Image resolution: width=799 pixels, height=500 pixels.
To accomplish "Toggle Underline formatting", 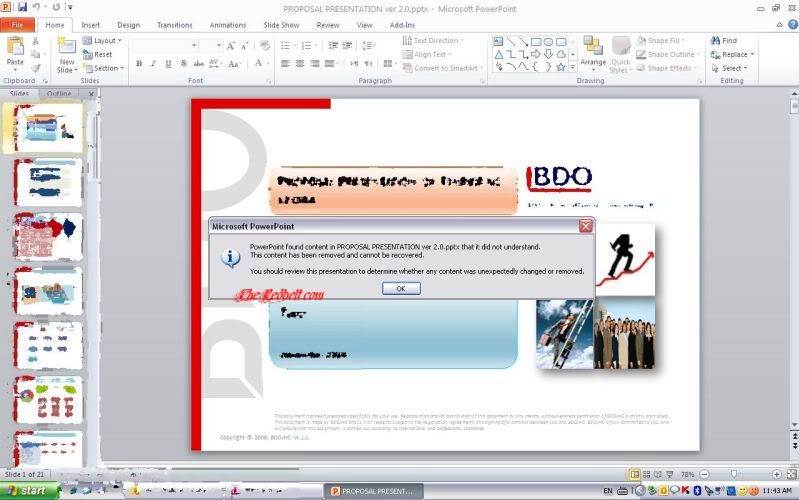I will tap(168, 64).
